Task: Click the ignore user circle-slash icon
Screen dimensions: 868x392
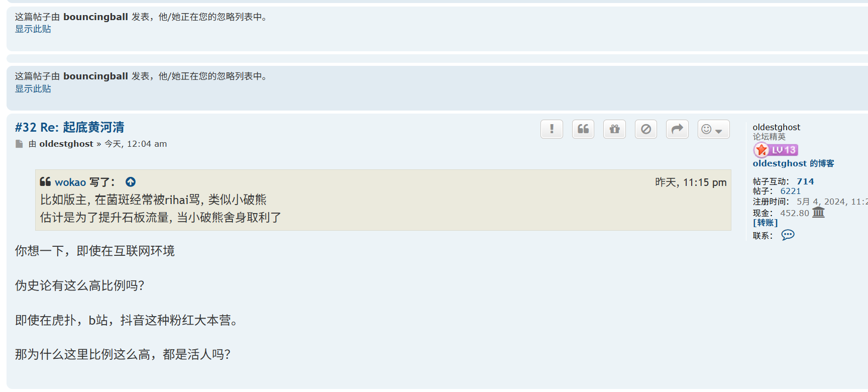Action: tap(646, 129)
